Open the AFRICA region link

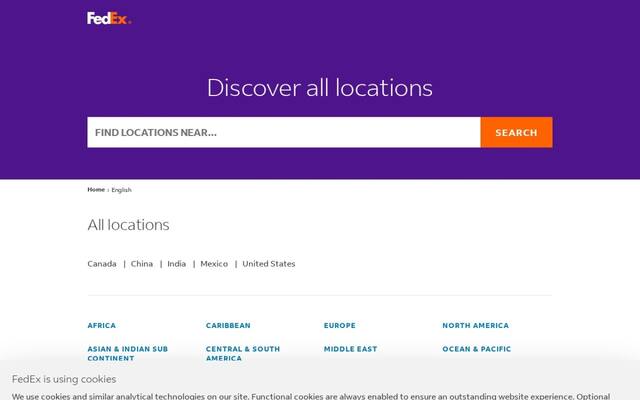102,325
